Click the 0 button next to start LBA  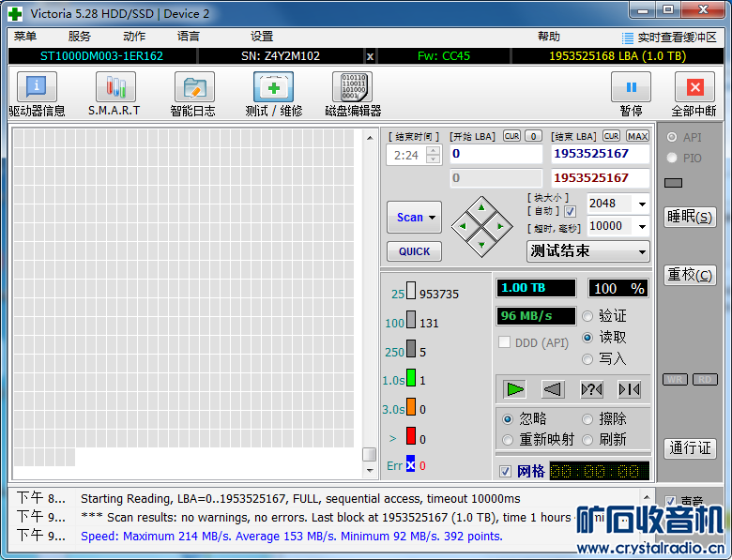(533, 136)
